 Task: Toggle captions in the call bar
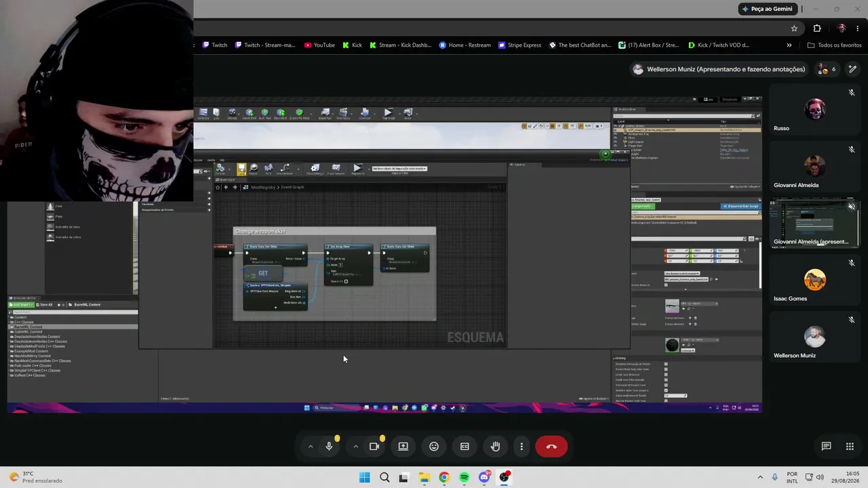click(x=465, y=447)
